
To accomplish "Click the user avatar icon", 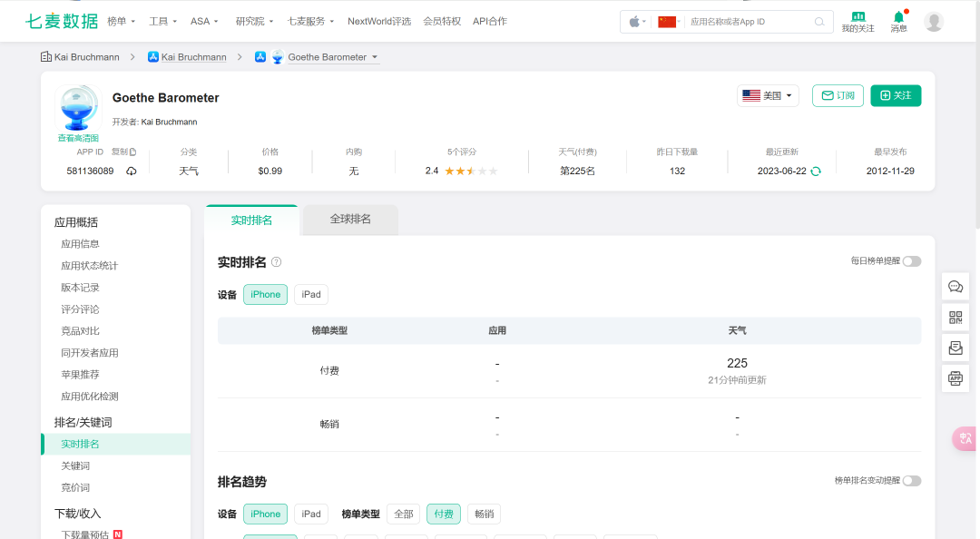I will click(934, 22).
